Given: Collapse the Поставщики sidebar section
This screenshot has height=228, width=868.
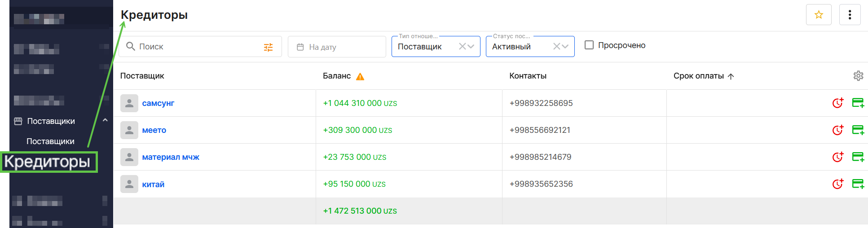Looking at the screenshot, I should point(105,120).
